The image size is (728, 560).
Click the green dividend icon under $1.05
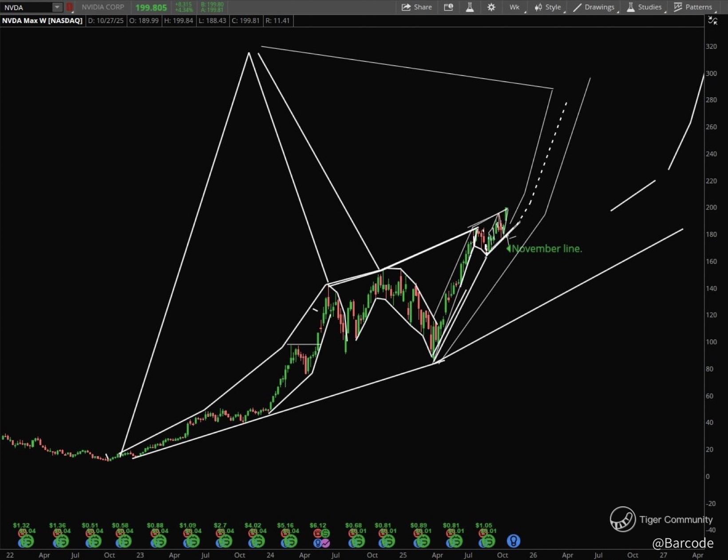click(488, 541)
